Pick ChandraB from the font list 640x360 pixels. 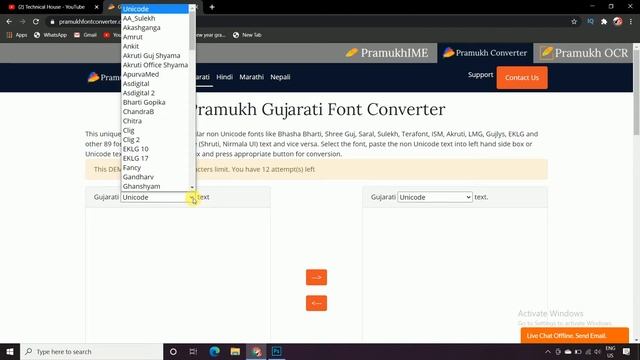click(155, 111)
